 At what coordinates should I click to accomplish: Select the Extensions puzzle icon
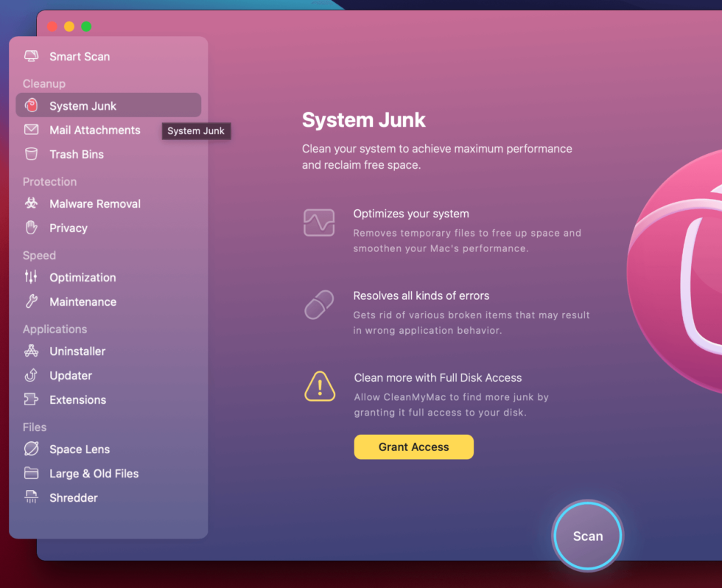coord(31,400)
